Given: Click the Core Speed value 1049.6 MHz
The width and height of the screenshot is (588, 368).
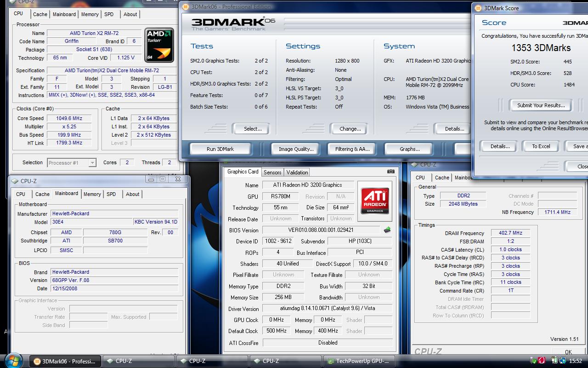Looking at the screenshot, I should [69, 118].
